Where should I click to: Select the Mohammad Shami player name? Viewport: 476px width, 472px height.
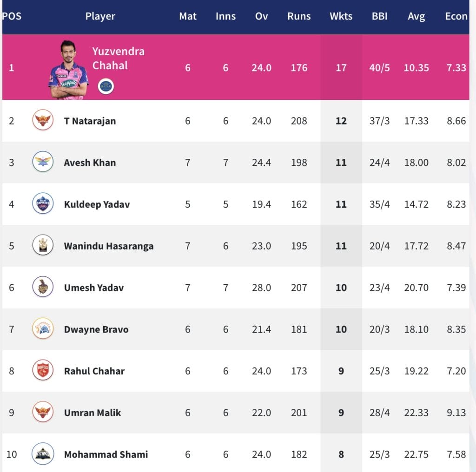106,454
